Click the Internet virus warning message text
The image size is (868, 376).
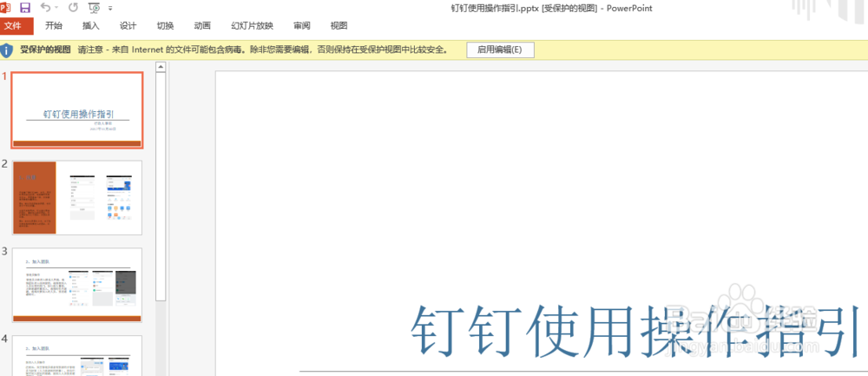tap(262, 49)
